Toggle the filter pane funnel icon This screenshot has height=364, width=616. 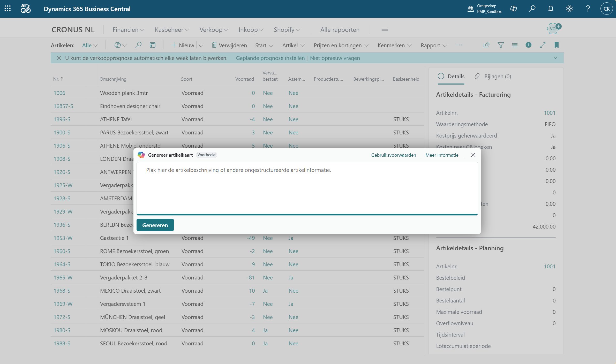[x=501, y=45]
